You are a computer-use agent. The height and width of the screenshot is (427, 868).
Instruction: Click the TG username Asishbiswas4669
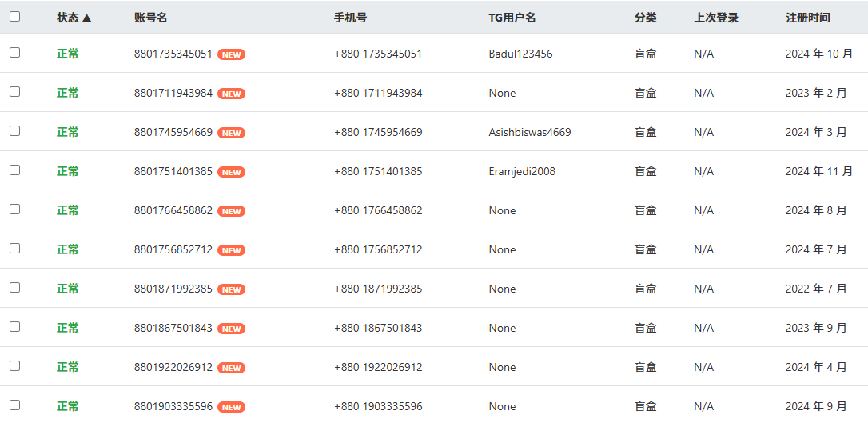[529, 132]
